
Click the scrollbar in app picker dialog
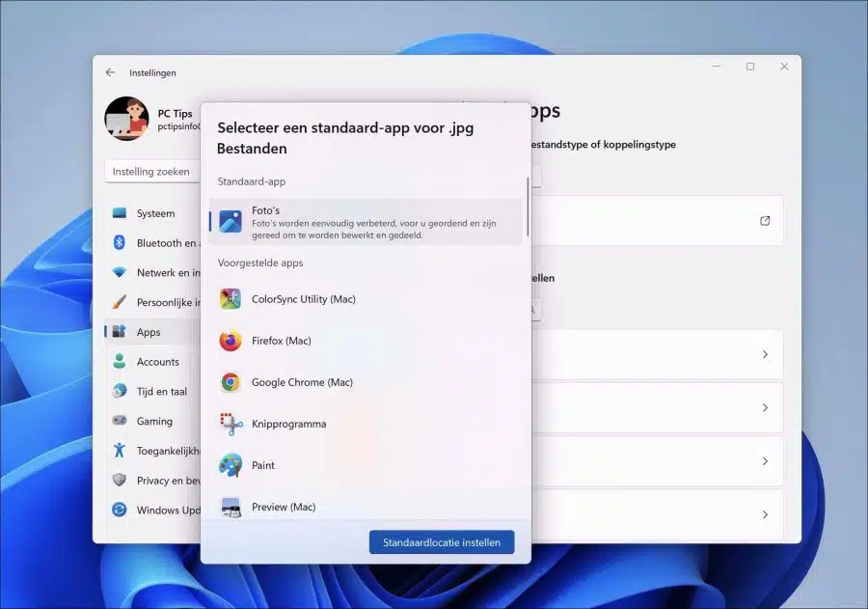(x=528, y=207)
